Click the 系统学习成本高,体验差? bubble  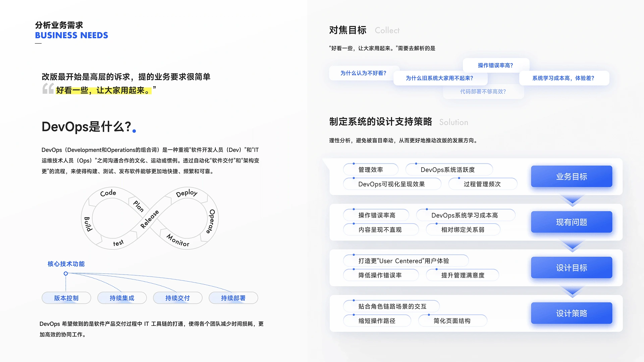click(x=563, y=78)
